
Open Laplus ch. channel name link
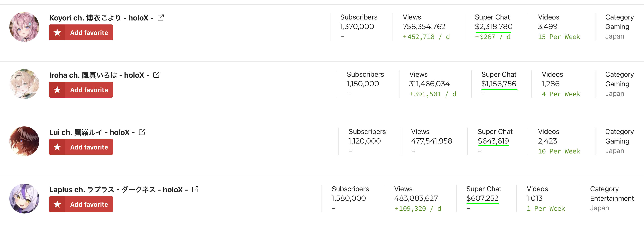(x=119, y=190)
